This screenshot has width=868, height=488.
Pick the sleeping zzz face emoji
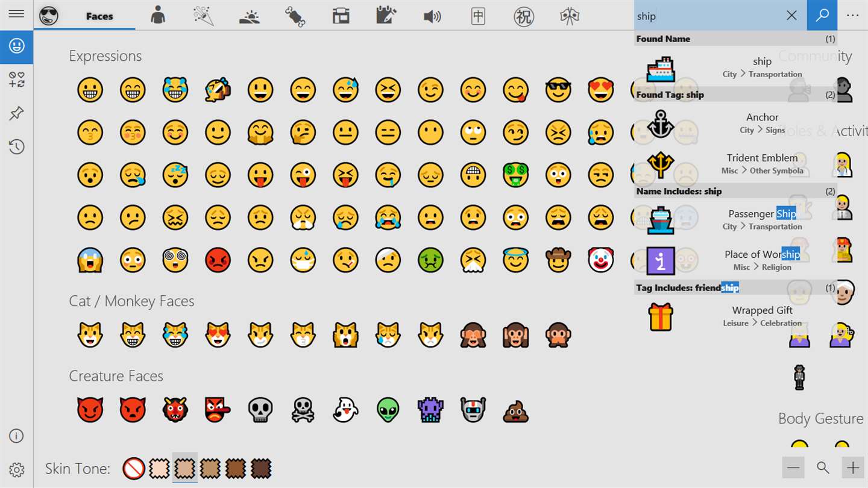pos(175,175)
